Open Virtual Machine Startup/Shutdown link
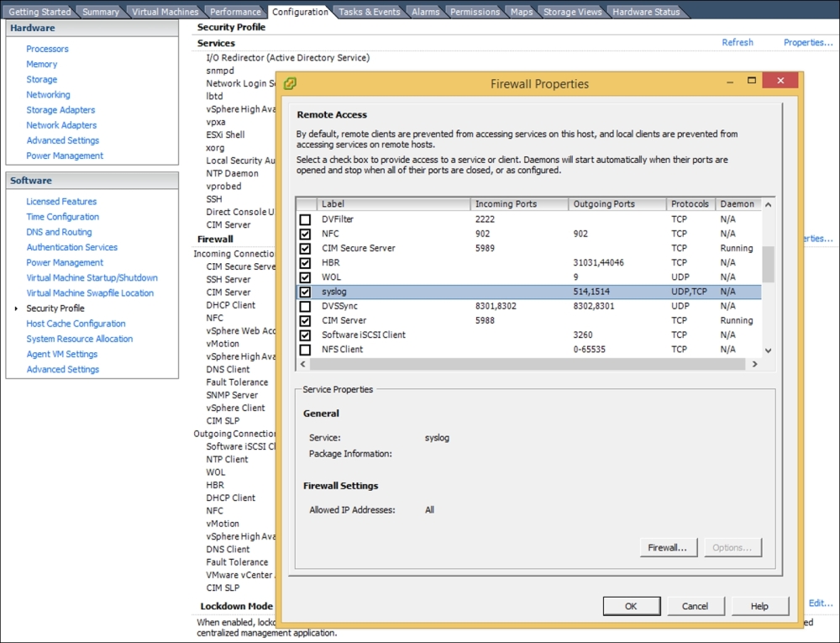Viewport: 840px width, 643px height. coord(92,278)
